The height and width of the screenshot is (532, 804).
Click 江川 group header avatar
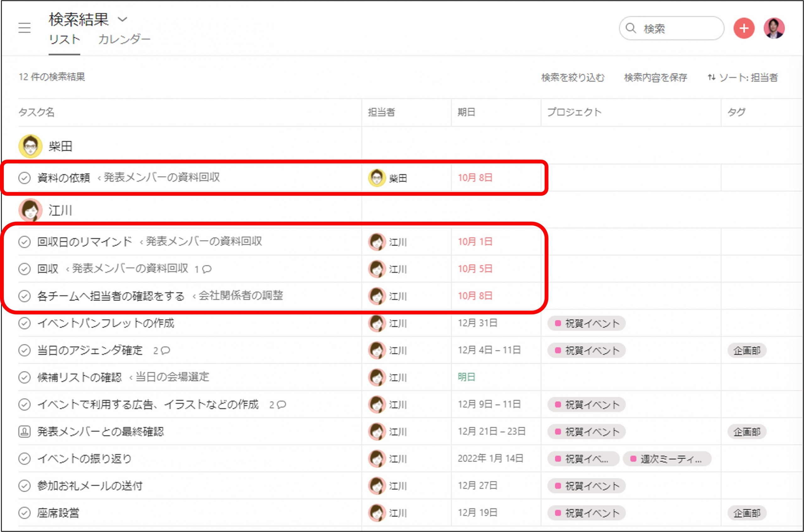30,210
